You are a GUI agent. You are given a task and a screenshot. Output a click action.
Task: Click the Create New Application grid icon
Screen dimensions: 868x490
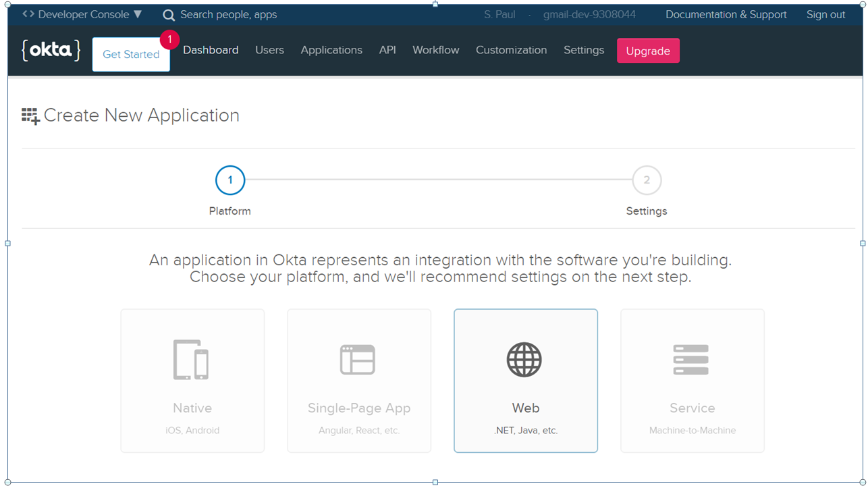(x=30, y=115)
